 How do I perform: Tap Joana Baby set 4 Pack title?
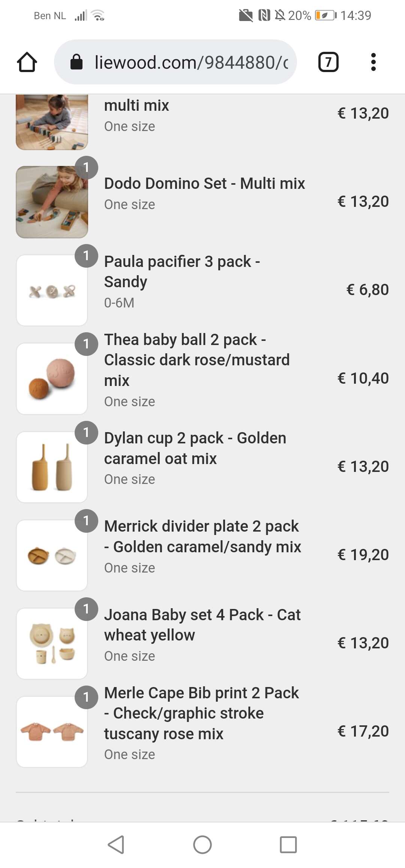(x=202, y=625)
